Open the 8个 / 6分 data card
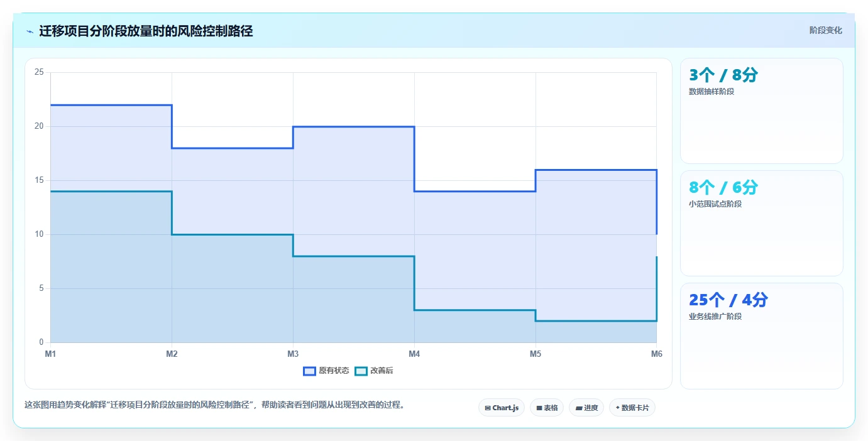The width and height of the screenshot is (868, 441). [761, 224]
